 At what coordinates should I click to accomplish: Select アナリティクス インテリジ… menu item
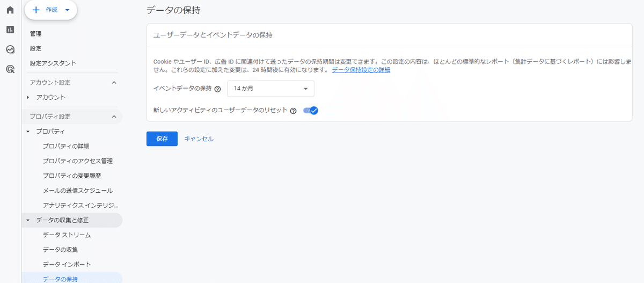[x=80, y=205]
